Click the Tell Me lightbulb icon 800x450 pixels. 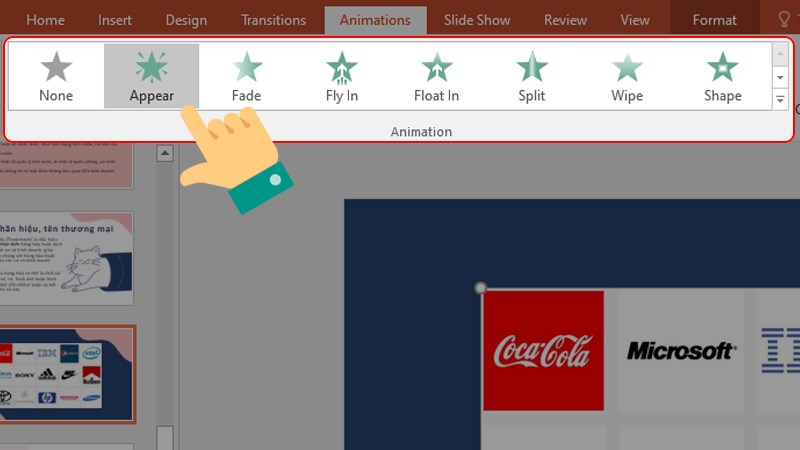785,20
